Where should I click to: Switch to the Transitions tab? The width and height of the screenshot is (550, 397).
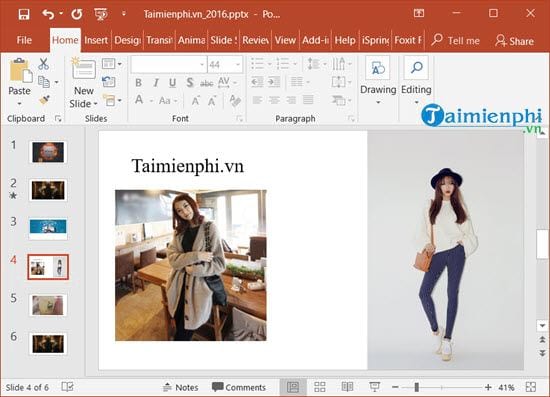(x=159, y=40)
